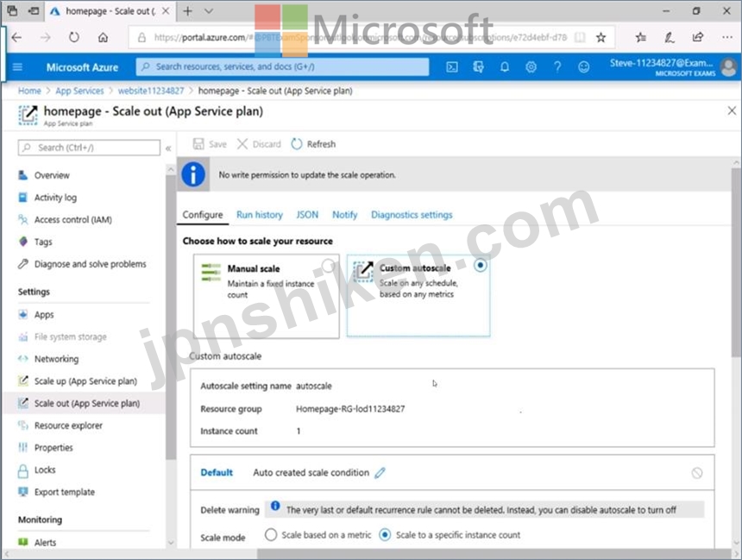Image resolution: width=742 pixels, height=560 pixels.
Task: Set tabs aside in the browser
Action: tap(34, 11)
